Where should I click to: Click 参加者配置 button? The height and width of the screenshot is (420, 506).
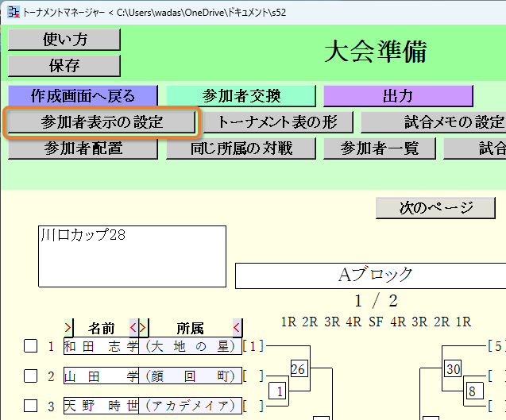click(x=83, y=148)
